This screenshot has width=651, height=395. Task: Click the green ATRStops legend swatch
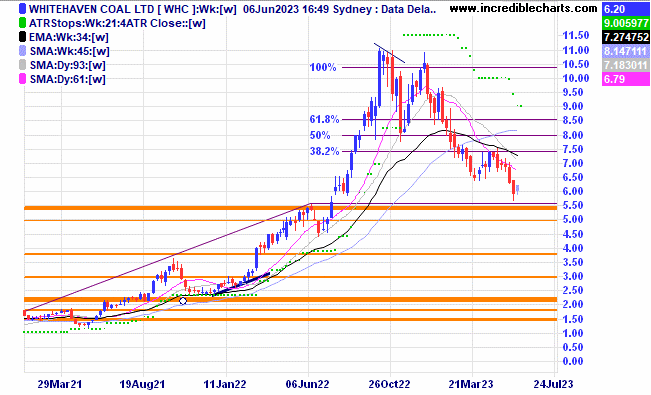(x=22, y=23)
